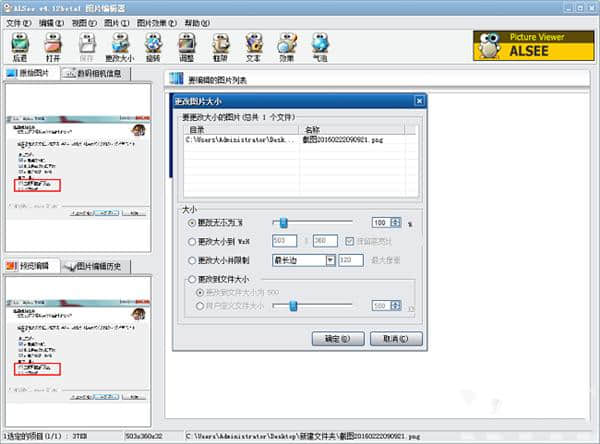Click the file size slider handle
The image size is (600, 444).
click(x=293, y=305)
